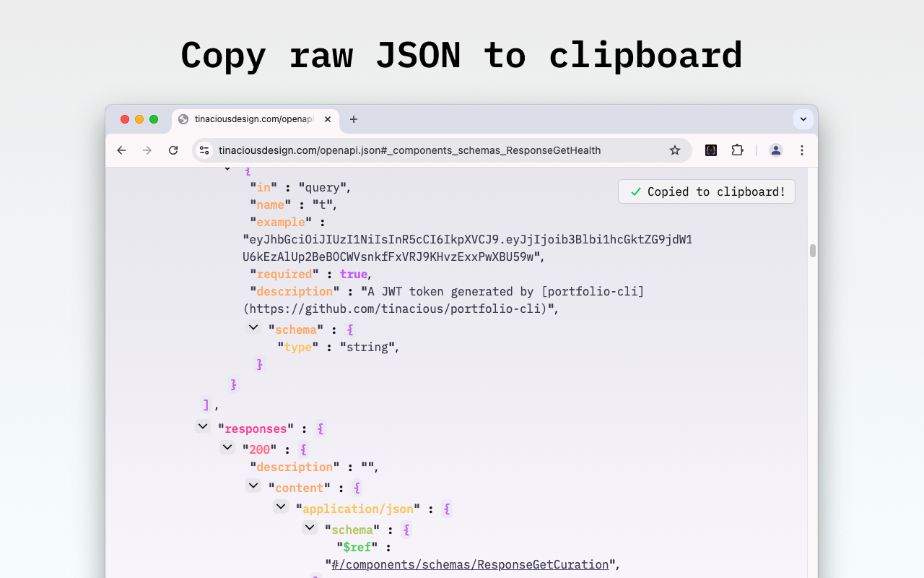
Task: Click the "example" key
Action: [x=281, y=222]
